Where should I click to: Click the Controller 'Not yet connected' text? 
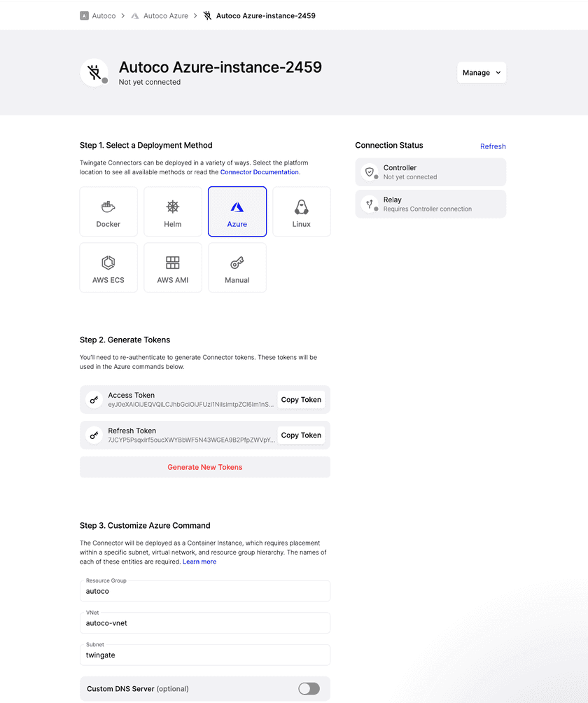point(410,177)
